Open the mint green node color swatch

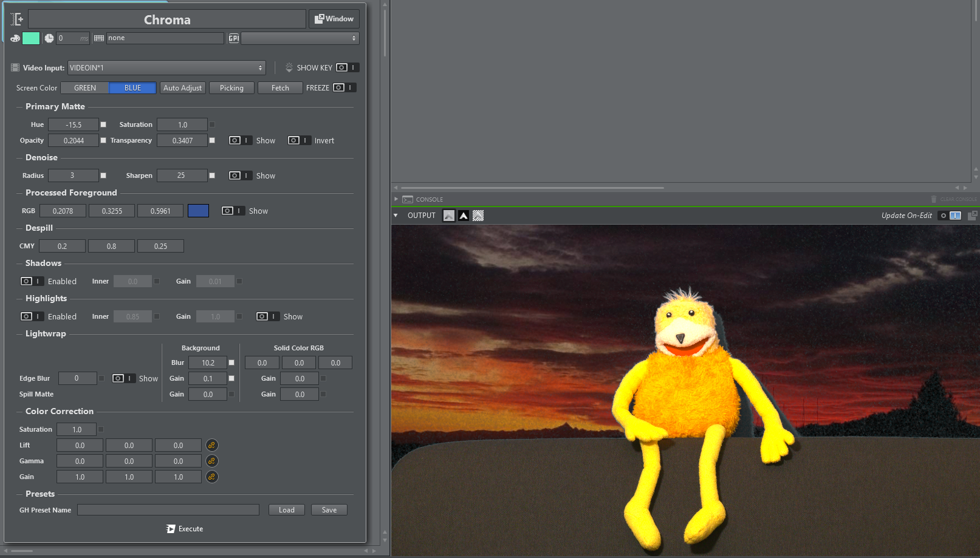pyautogui.click(x=31, y=38)
